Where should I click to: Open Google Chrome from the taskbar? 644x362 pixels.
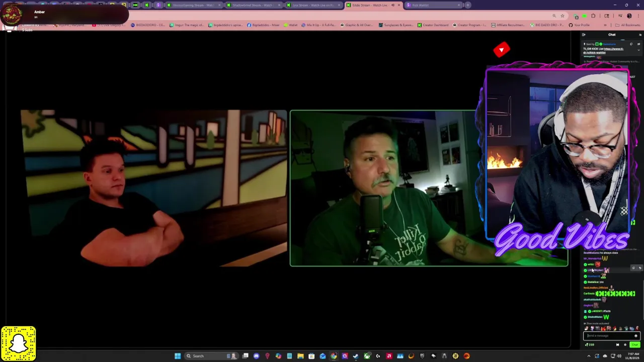pos(334,356)
